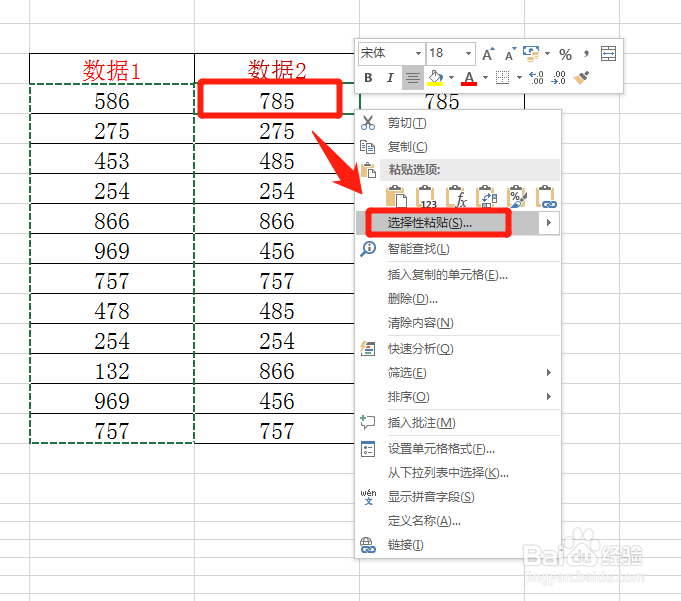
Task: Apply the red font color A
Action: point(469,78)
